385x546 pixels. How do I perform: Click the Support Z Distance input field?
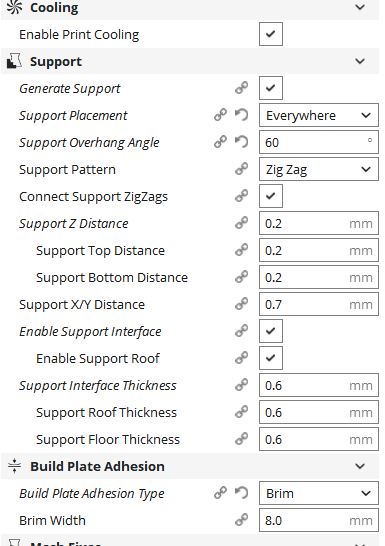click(x=319, y=223)
